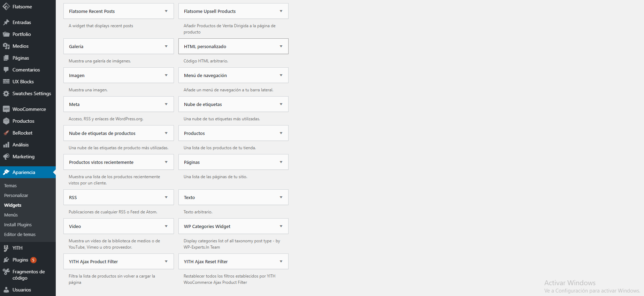Click the Medios media icon

coord(6,46)
